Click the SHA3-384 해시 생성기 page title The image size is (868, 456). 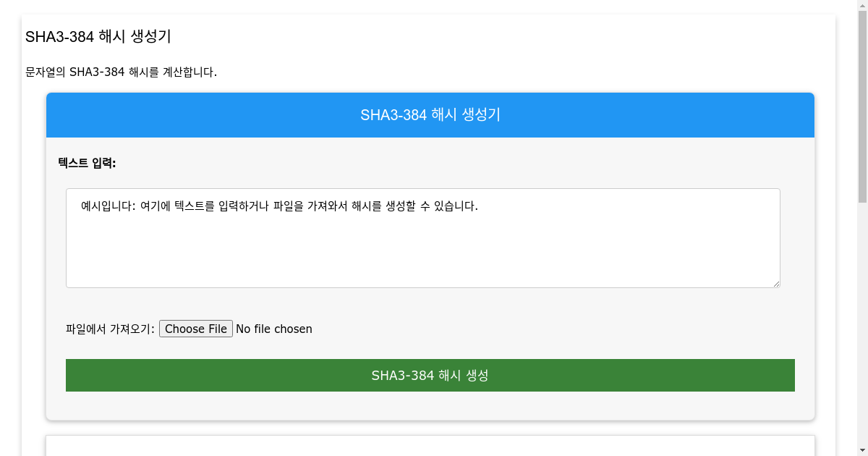tap(98, 36)
